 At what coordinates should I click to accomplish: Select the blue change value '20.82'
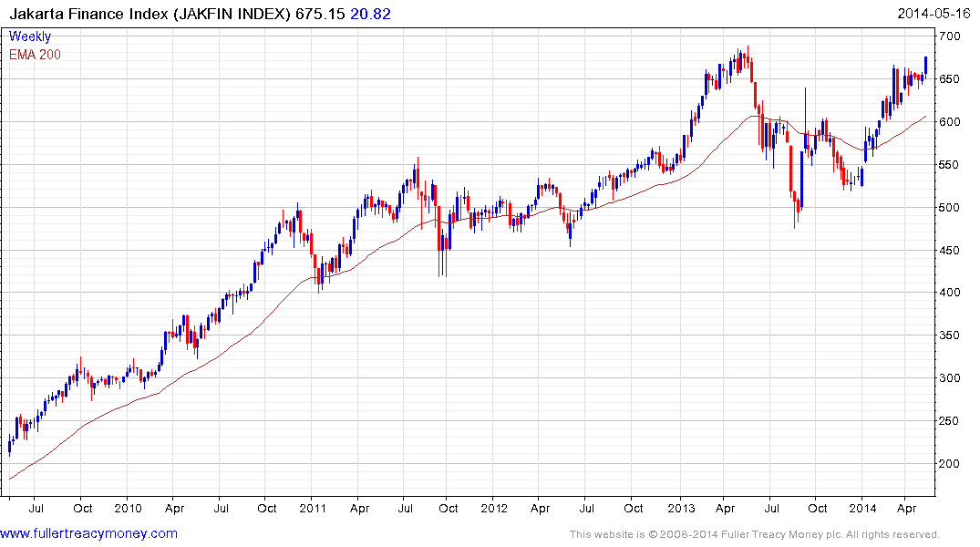click(x=371, y=14)
